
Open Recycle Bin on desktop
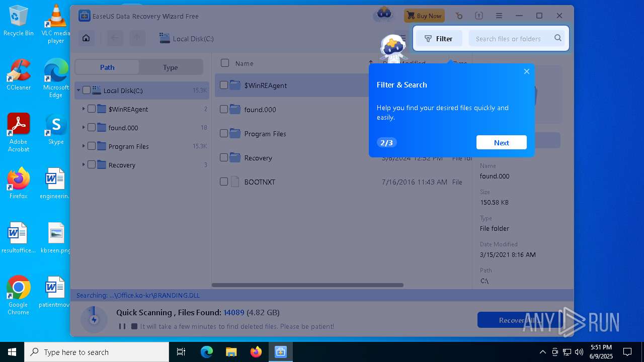point(18,21)
